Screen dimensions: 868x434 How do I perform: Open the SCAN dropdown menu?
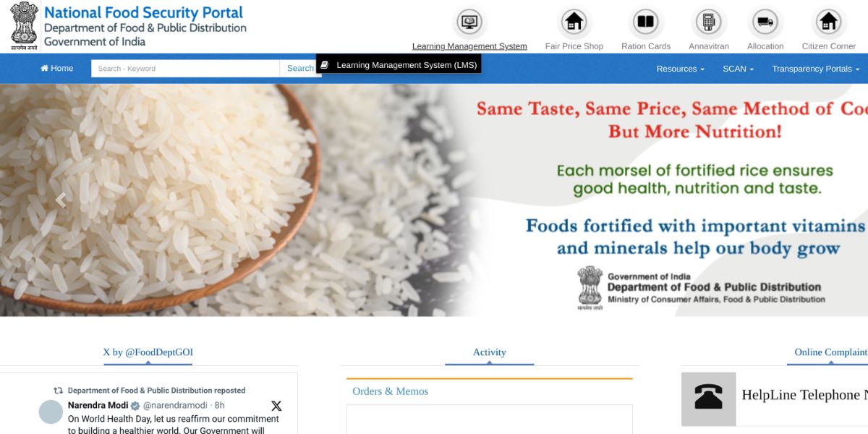(x=738, y=69)
